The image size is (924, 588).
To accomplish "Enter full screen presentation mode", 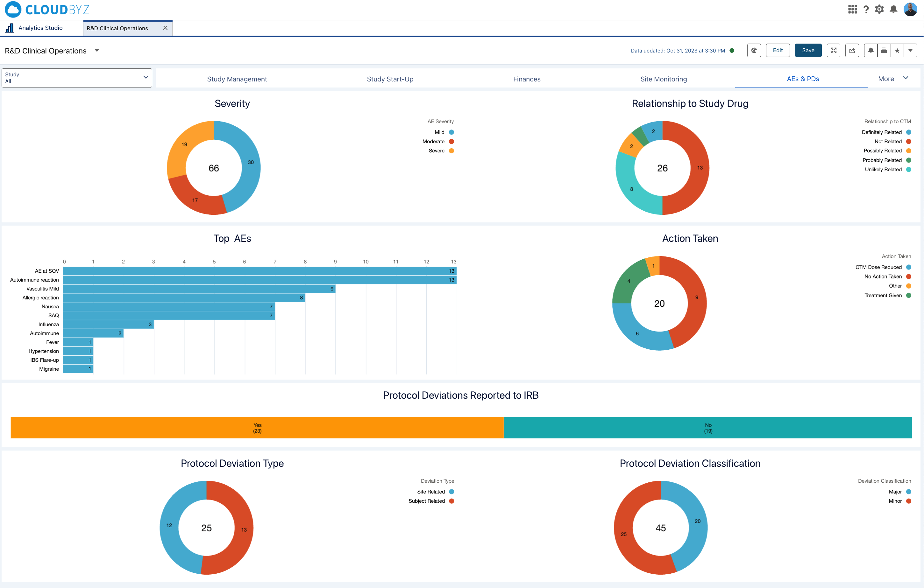I will (834, 50).
